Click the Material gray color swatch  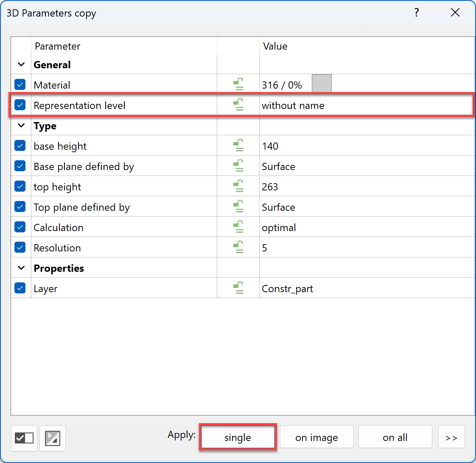[322, 84]
